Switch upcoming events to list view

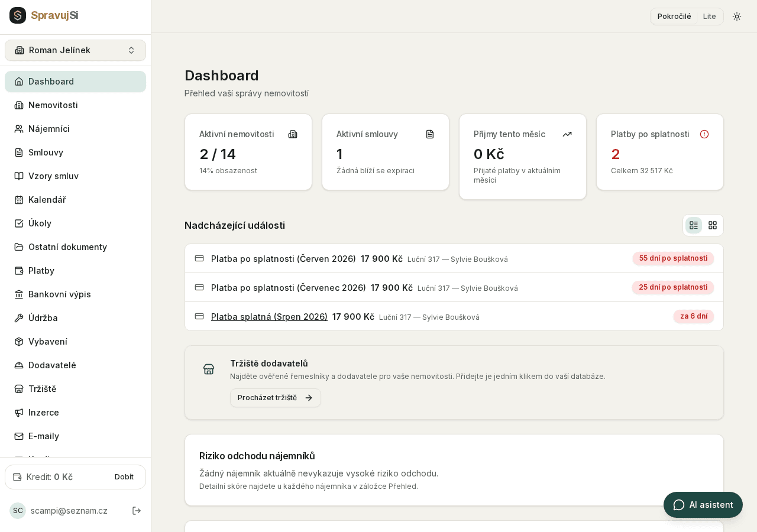click(x=694, y=225)
